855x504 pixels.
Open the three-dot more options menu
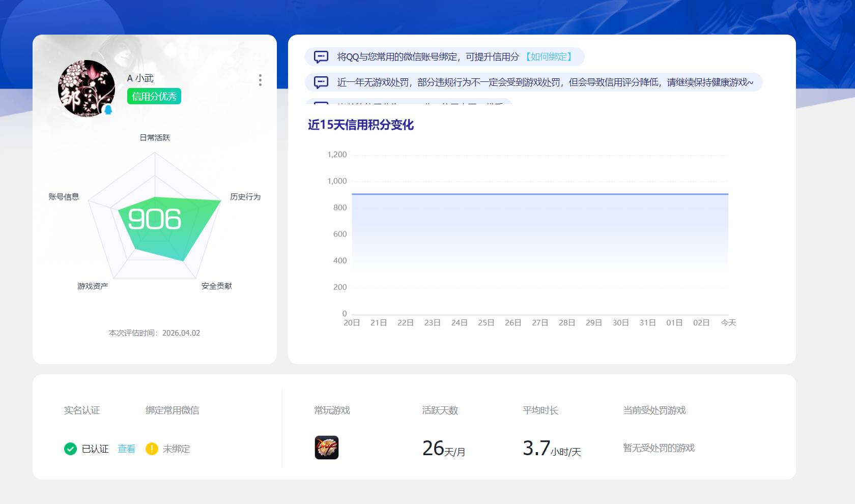coord(261,80)
